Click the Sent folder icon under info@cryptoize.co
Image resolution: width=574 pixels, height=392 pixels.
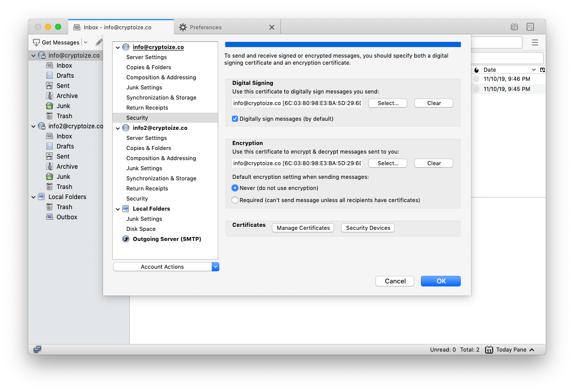[x=50, y=86]
